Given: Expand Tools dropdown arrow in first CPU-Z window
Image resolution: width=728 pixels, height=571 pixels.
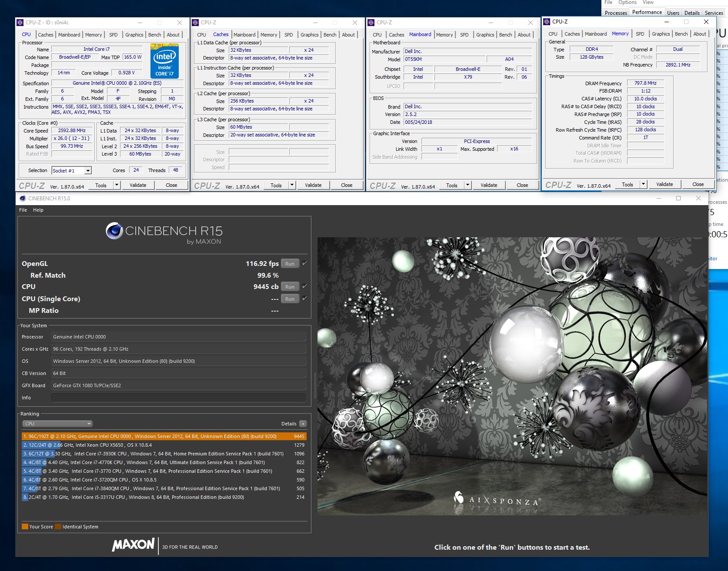Looking at the screenshot, I should pos(117,185).
